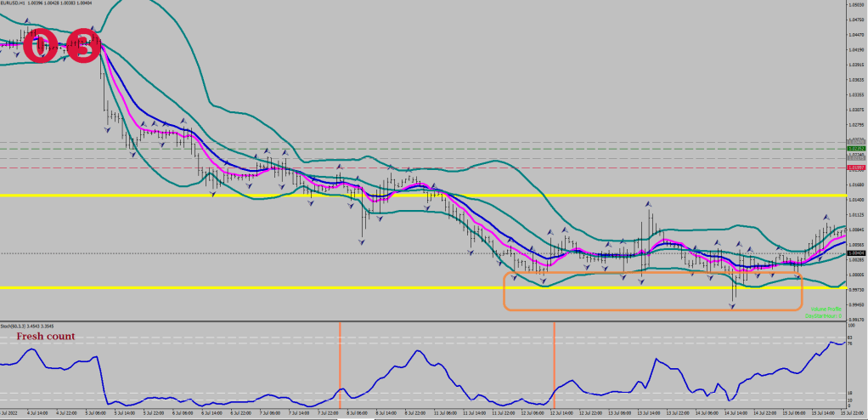
Task: Select the blue stochastic oscillator line
Action: pos(255,394)
